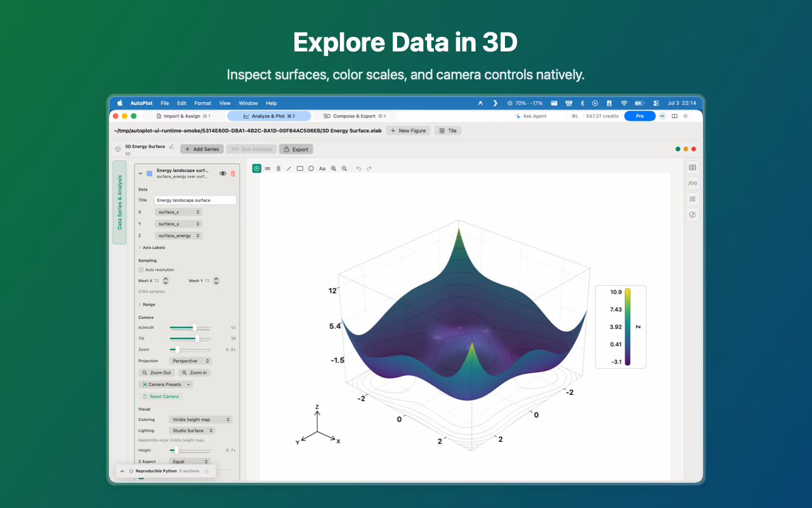Redo the last plot action
This screenshot has width=812, height=508.
pos(369,168)
